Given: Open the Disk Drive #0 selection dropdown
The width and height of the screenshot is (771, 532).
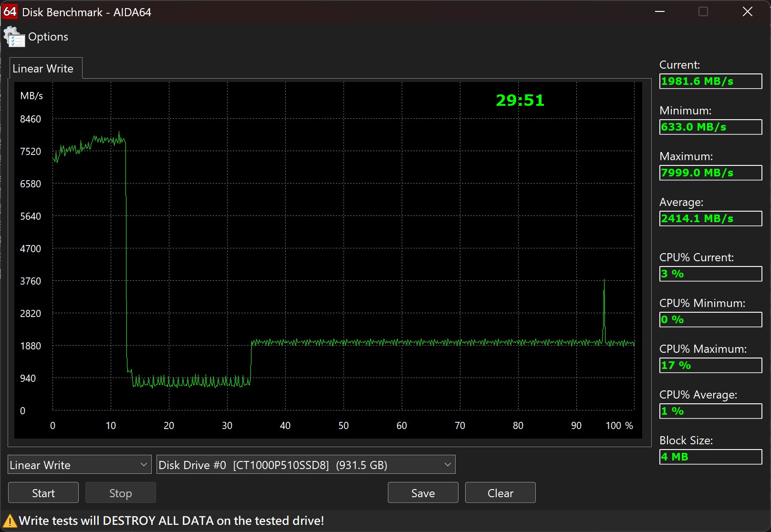Looking at the screenshot, I should click(306, 464).
